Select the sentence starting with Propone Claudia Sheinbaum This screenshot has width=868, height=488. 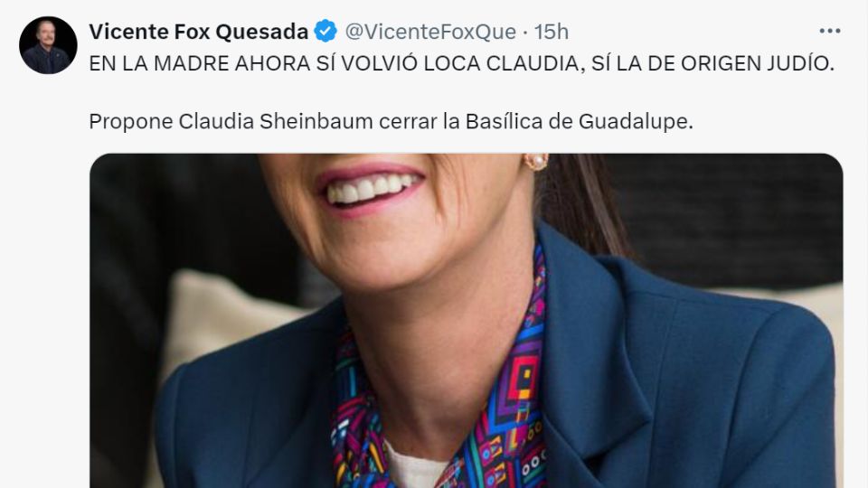(391, 121)
